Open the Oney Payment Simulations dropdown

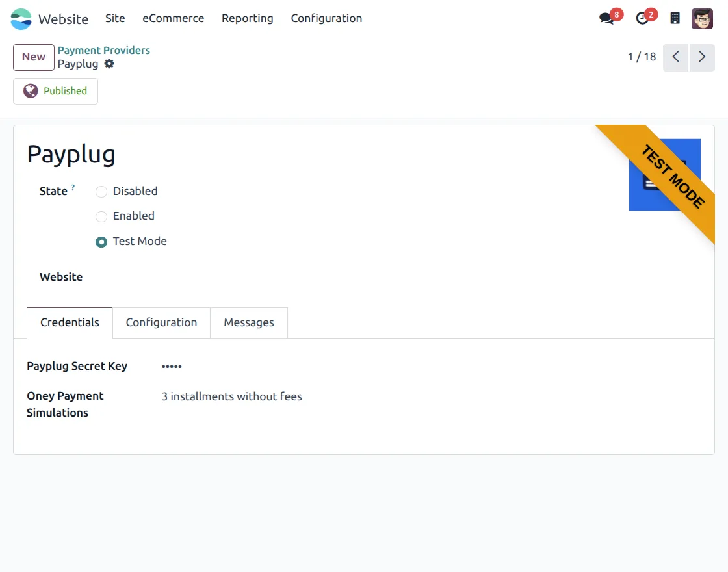point(232,396)
